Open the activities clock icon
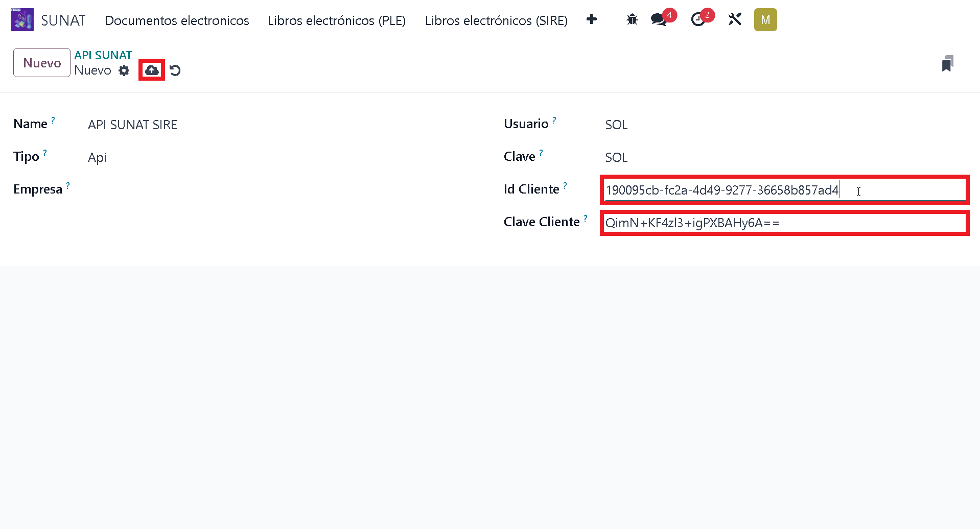 tap(697, 20)
